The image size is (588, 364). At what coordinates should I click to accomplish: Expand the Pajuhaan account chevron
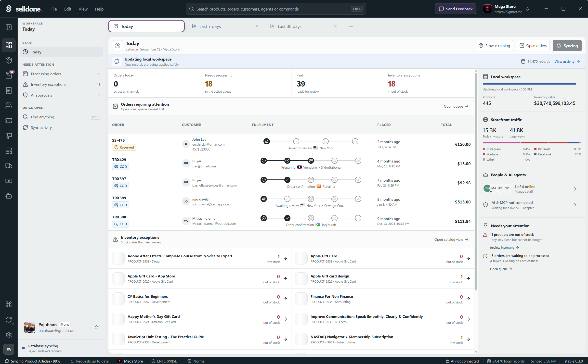pos(96,327)
